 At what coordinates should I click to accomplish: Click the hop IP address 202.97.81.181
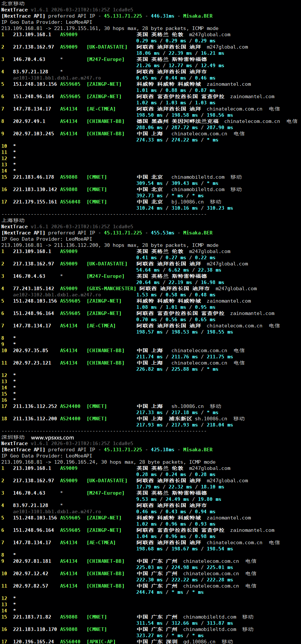(32, 561)
